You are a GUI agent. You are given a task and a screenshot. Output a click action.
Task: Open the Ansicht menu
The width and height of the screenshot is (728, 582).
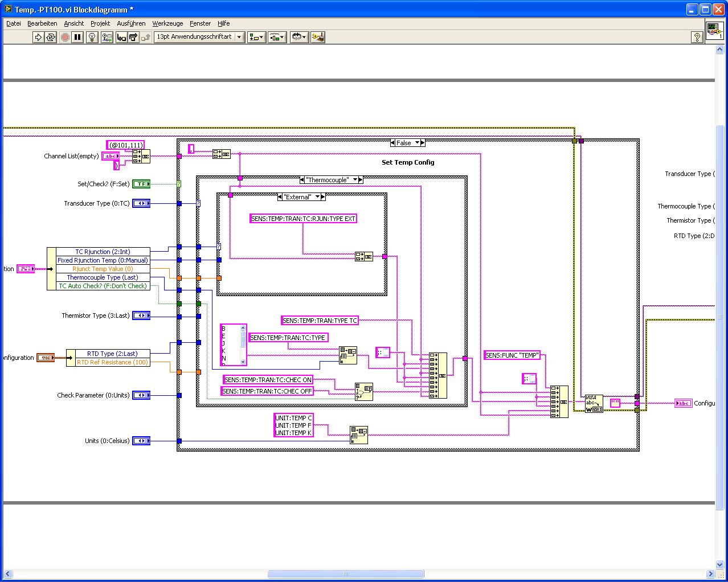(x=74, y=23)
